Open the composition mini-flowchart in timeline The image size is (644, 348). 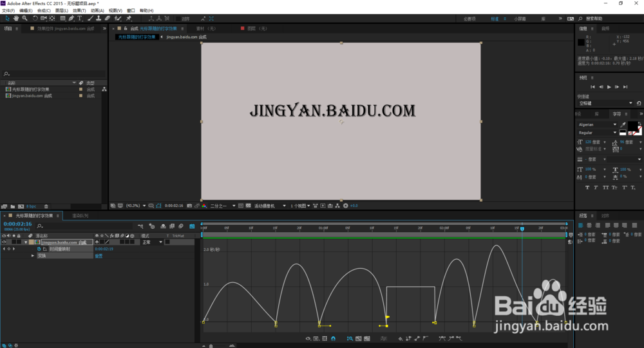point(140,226)
